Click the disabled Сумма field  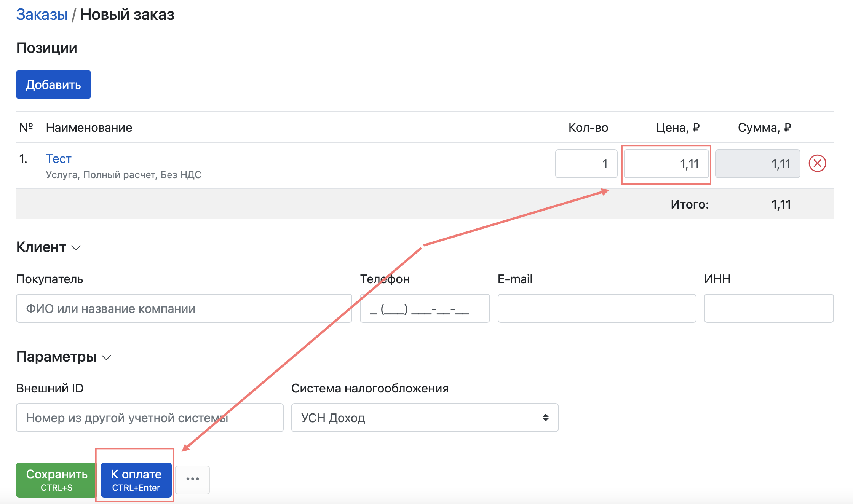point(757,164)
